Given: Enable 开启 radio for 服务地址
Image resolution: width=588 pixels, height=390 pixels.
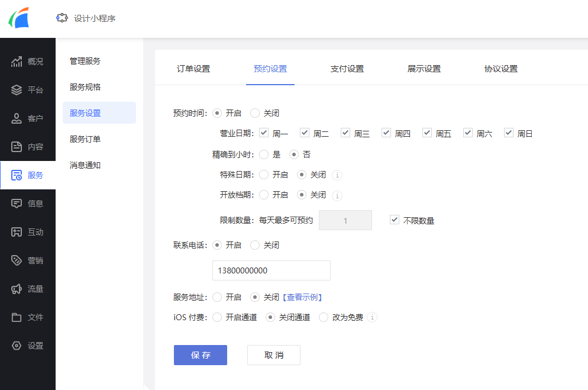Looking at the screenshot, I should point(217,297).
